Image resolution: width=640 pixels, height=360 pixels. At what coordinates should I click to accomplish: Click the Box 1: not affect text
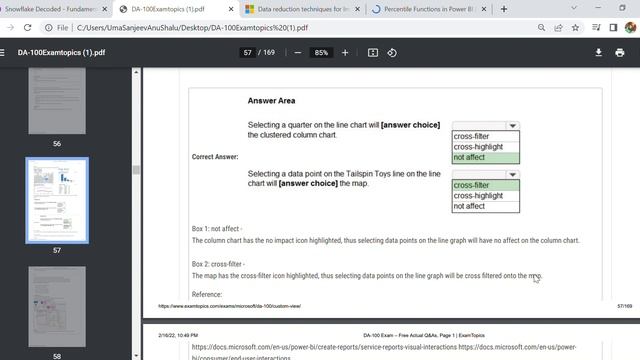[216, 229]
